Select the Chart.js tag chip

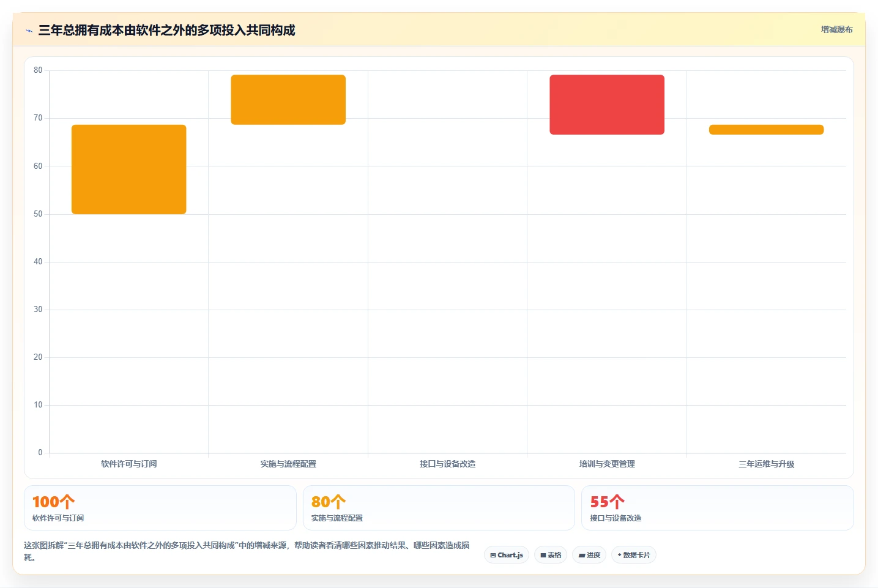[x=507, y=555]
